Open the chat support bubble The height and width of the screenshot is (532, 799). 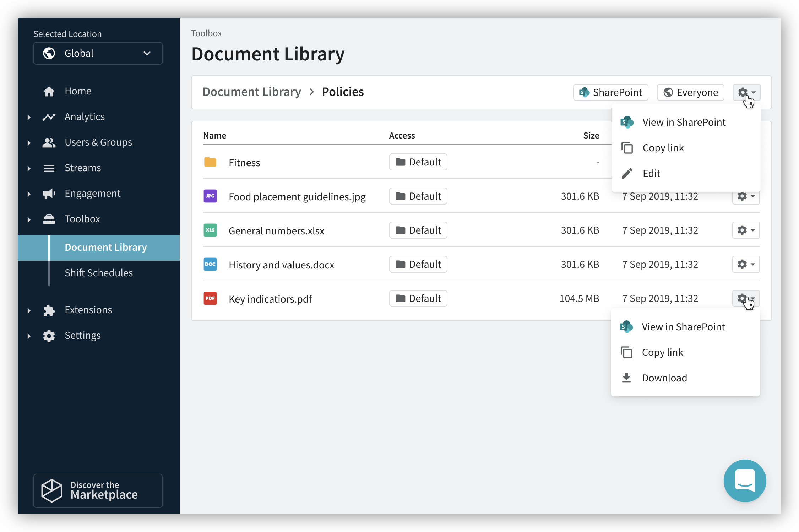745,481
